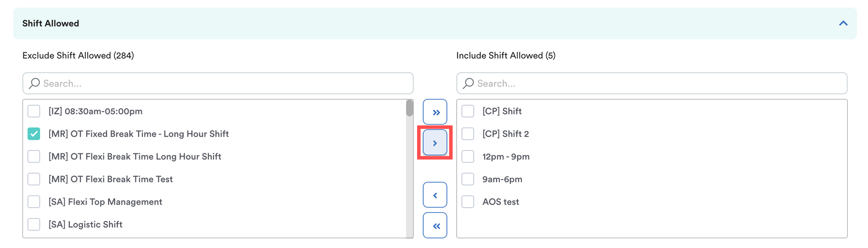This screenshot has height=248, width=868.
Task: Click the Exclude list search magnifier icon
Action: [x=34, y=83]
